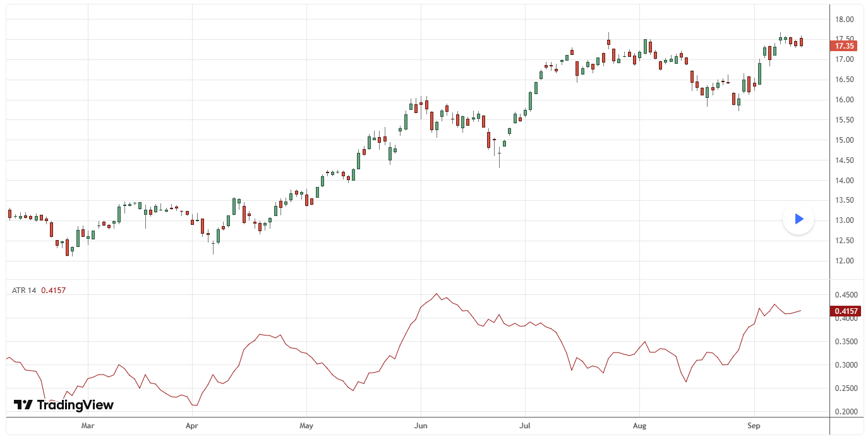Viewport: 868px width, 439px height.
Task: Click the blue play replay button
Action: click(799, 219)
